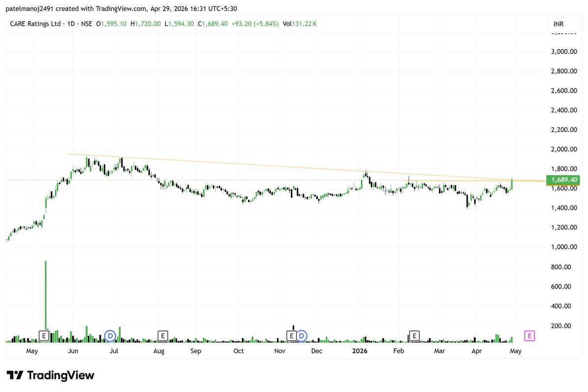Click the November earnings "E" marker
Viewport: 588px width, 392px height.
[x=292, y=336]
